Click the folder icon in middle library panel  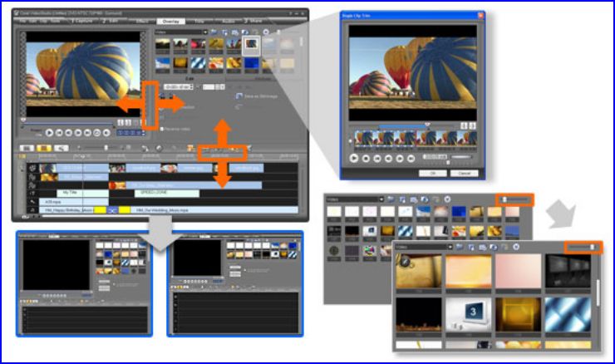391,199
